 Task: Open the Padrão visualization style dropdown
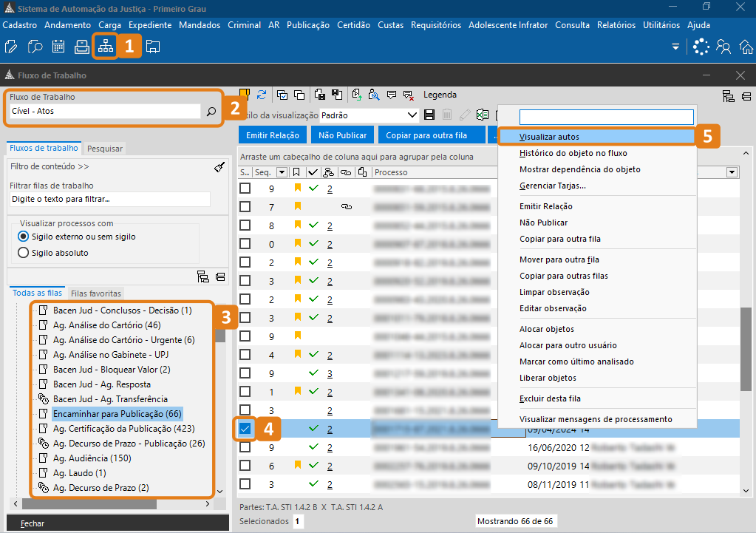412,115
